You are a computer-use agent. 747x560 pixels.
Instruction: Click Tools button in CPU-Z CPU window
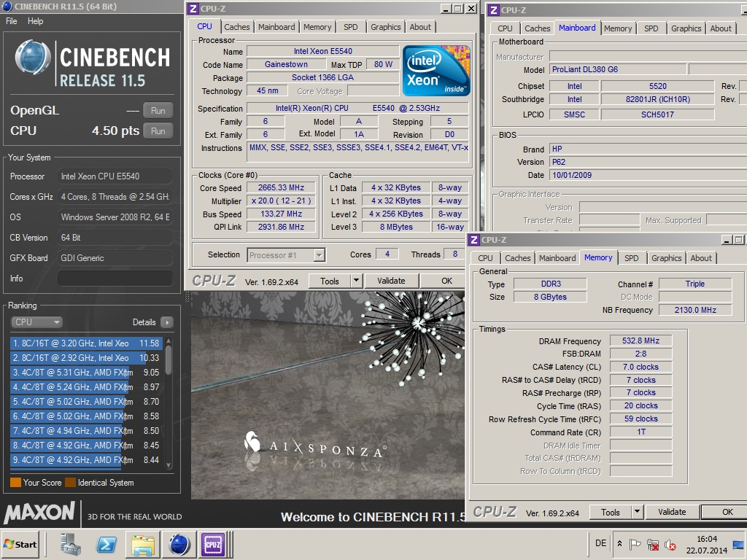(330, 281)
